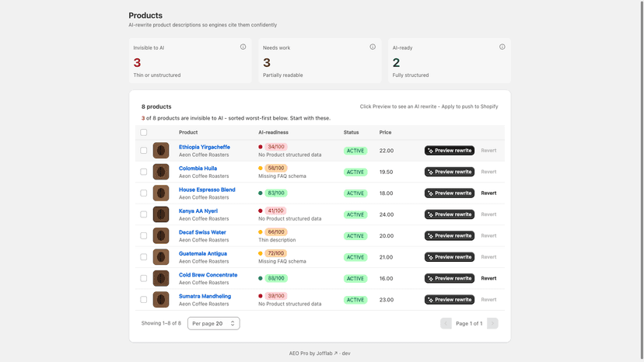Go to next page arrow
The width and height of the screenshot is (644, 362).
[x=492, y=323]
